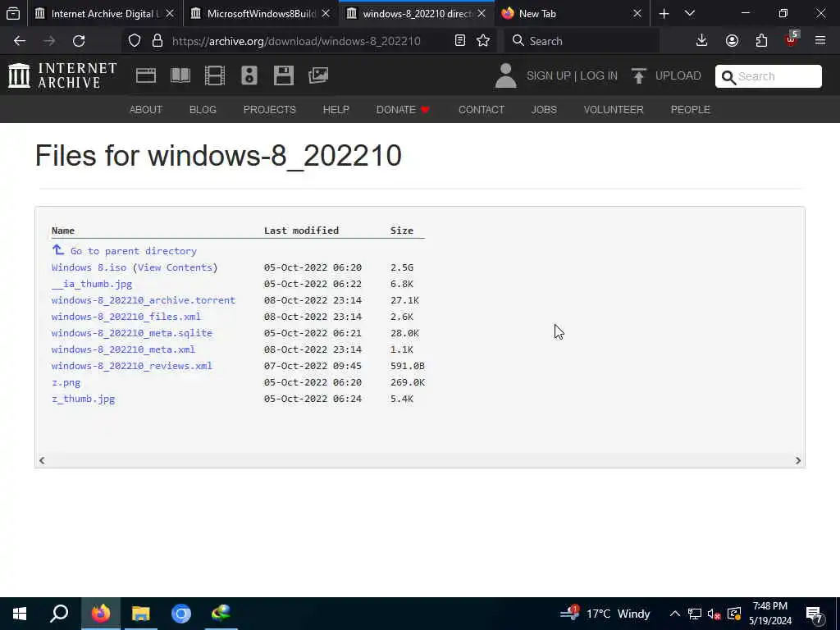The height and width of the screenshot is (630, 840).
Task: Open the Software floppy disk icon
Action: click(x=283, y=75)
